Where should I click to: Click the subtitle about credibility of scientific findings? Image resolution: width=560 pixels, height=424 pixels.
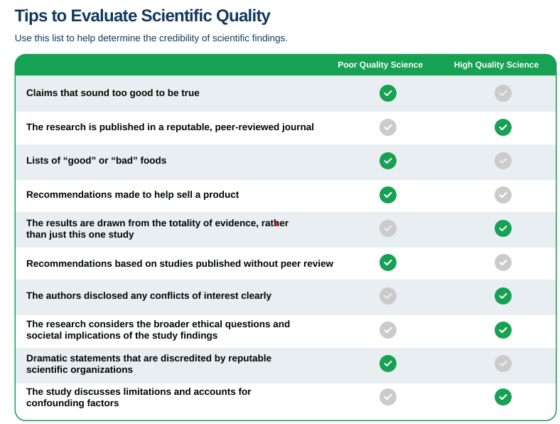click(151, 38)
